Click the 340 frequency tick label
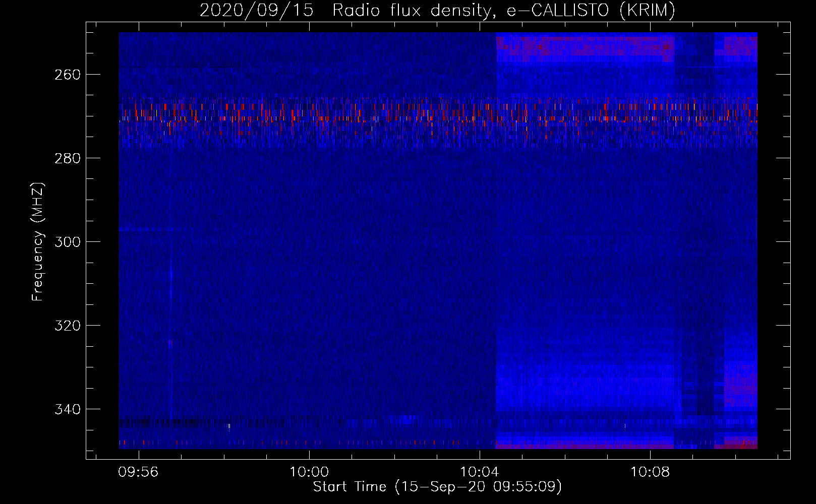This screenshot has height=504, width=816. pyautogui.click(x=67, y=409)
